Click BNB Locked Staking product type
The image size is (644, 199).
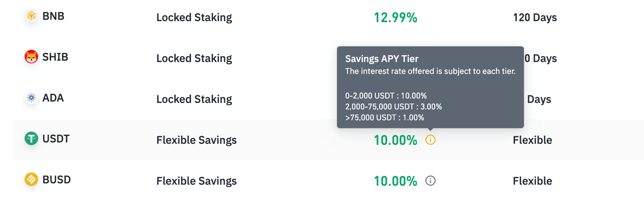click(194, 17)
